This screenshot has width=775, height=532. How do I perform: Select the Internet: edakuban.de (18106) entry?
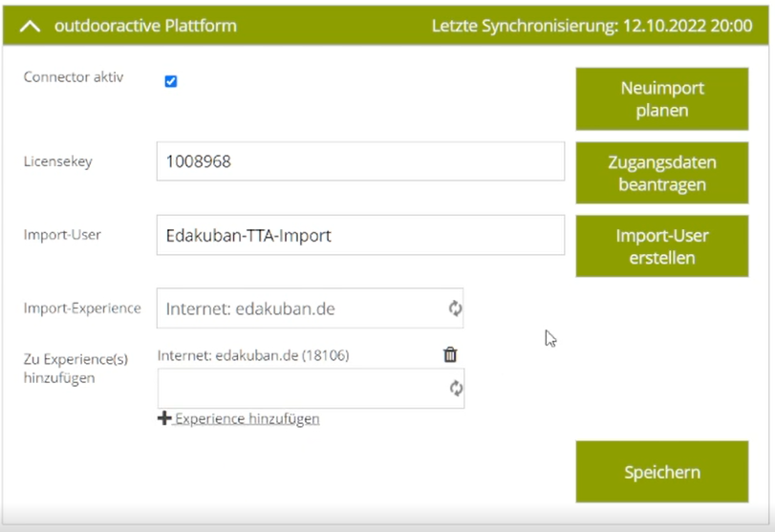tap(253, 355)
